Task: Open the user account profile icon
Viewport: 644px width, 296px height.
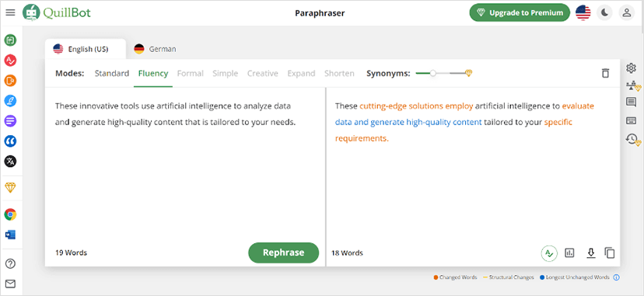Action: [x=627, y=12]
